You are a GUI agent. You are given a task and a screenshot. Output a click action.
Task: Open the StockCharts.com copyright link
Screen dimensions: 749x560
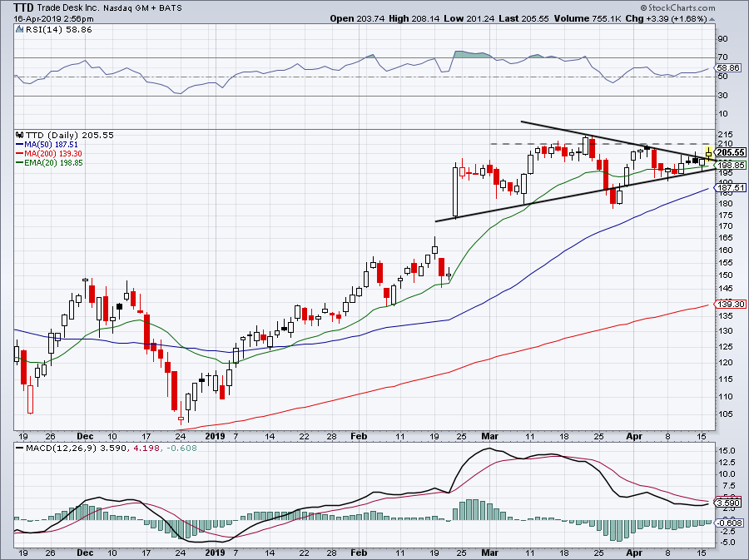(x=677, y=7)
